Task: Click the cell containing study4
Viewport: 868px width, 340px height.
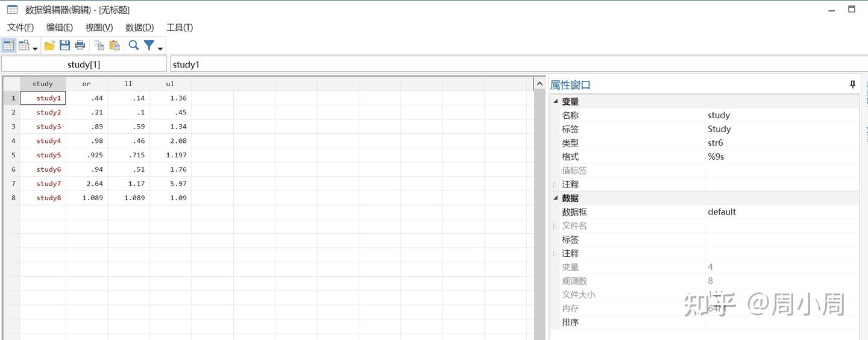Action: coord(43,140)
